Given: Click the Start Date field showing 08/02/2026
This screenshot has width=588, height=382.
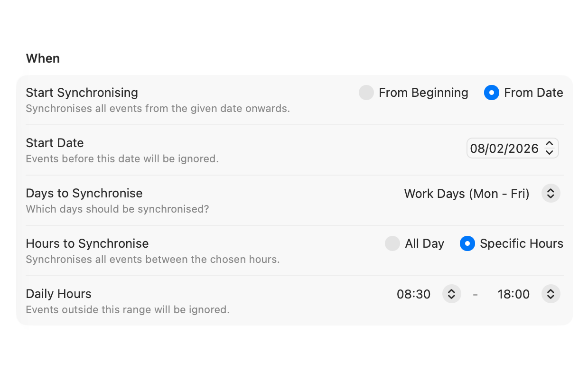Looking at the screenshot, I should (x=503, y=148).
